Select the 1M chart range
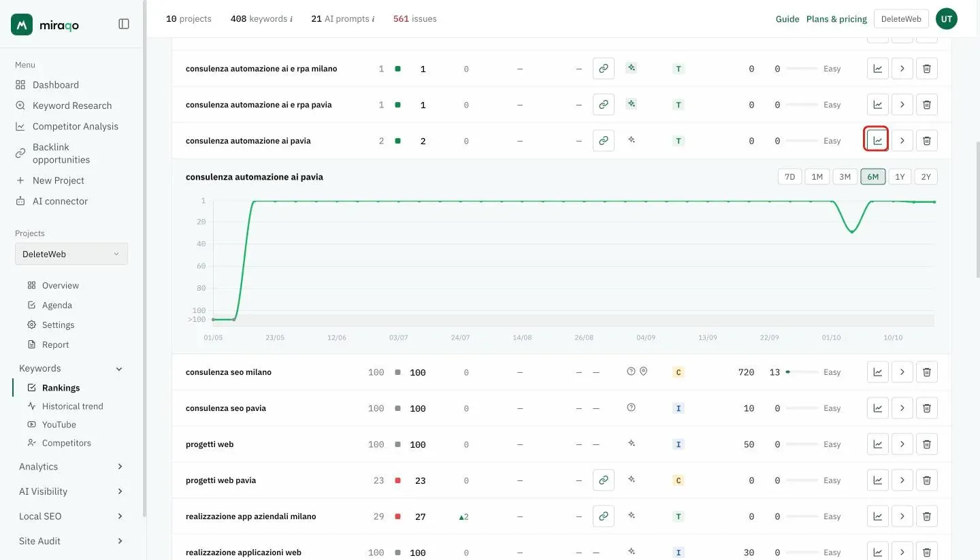The image size is (980, 560). click(817, 176)
